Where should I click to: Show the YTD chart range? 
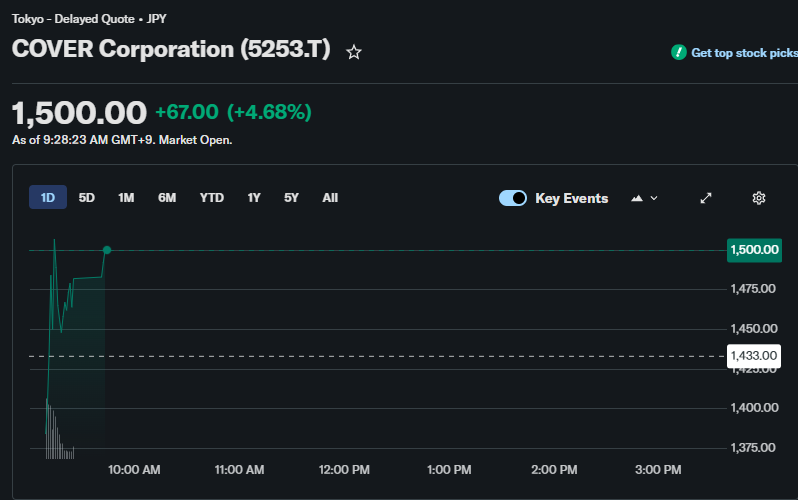point(212,198)
